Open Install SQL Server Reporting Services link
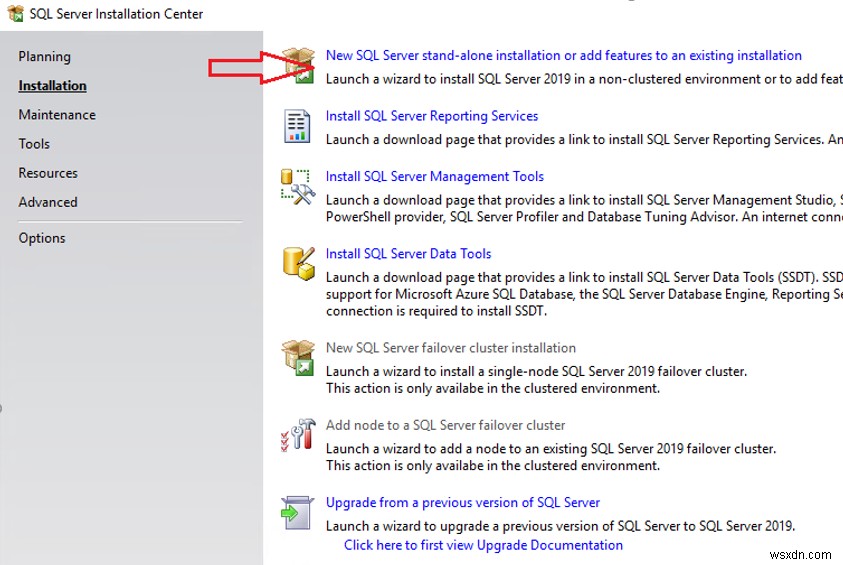843x565 pixels. pos(432,116)
